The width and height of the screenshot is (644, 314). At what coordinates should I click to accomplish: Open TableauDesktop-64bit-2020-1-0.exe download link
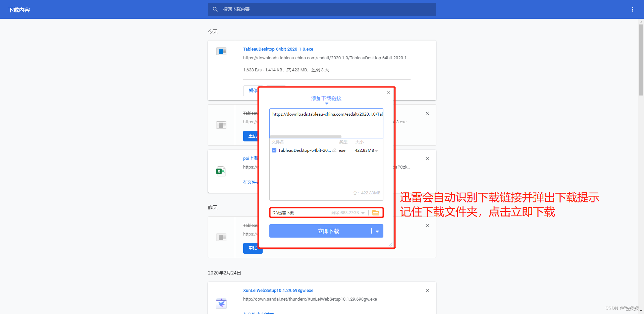[x=278, y=49]
